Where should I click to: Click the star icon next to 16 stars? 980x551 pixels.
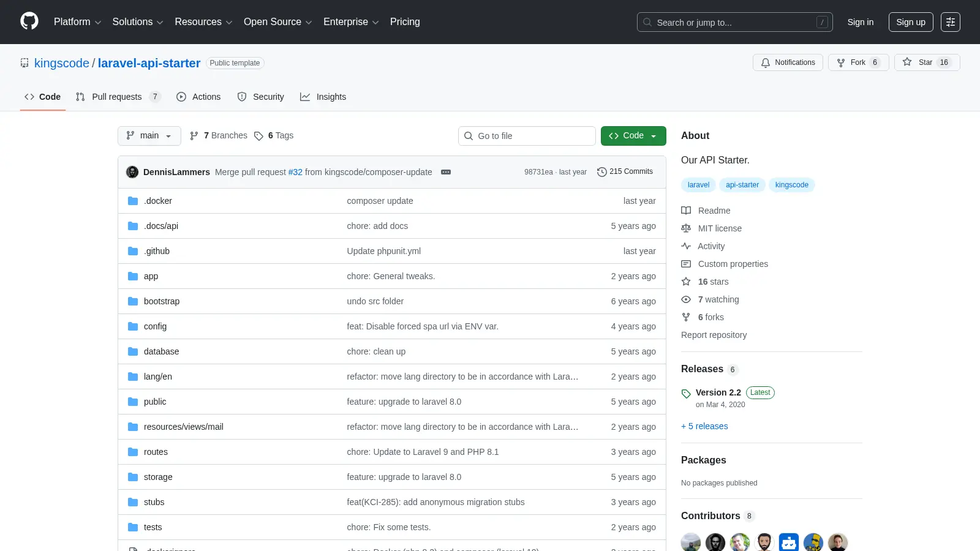point(686,282)
